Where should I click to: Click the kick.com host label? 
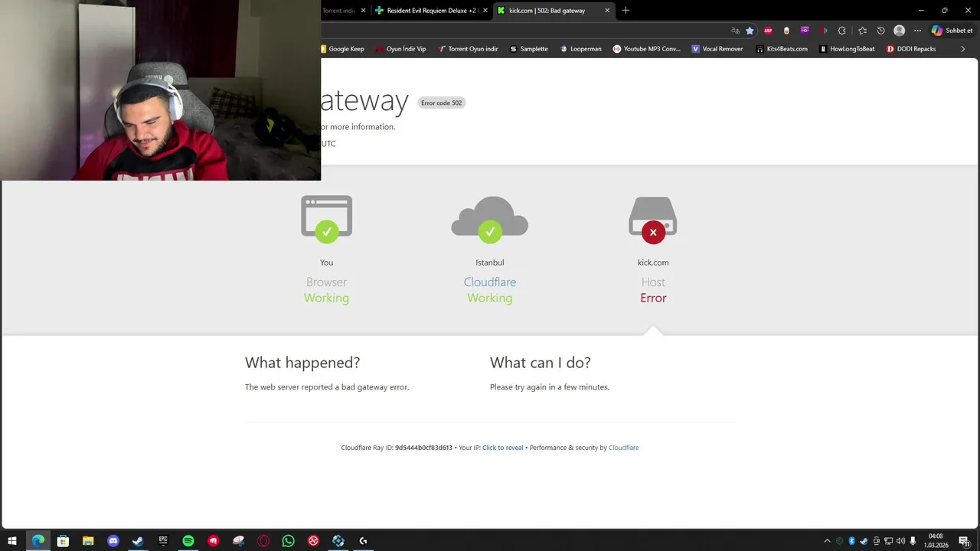point(653,262)
